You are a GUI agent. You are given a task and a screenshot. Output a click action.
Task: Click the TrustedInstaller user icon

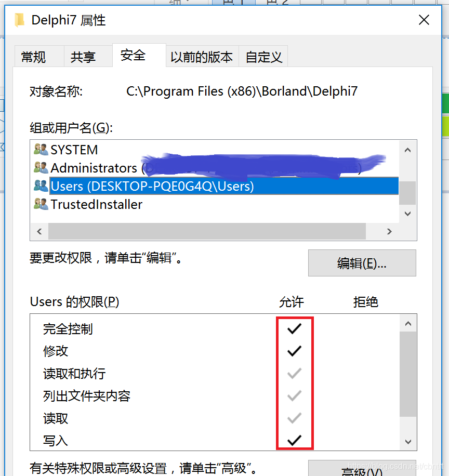[41, 204]
